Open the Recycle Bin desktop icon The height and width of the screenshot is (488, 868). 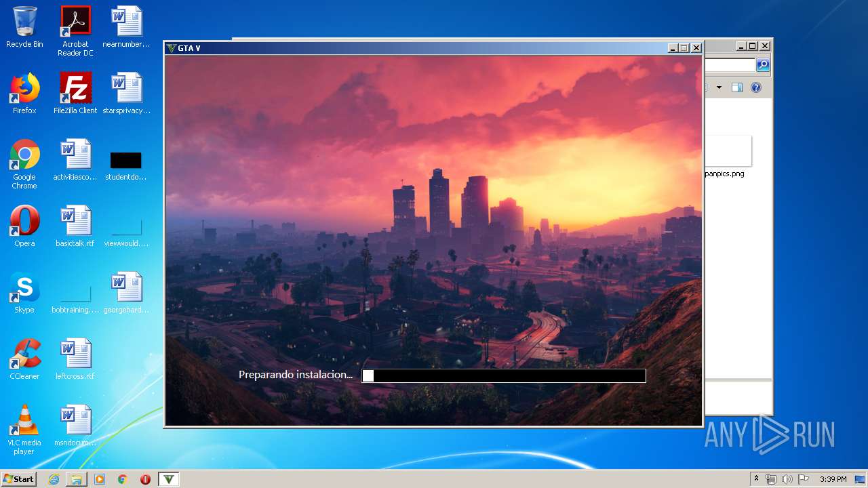[24, 27]
